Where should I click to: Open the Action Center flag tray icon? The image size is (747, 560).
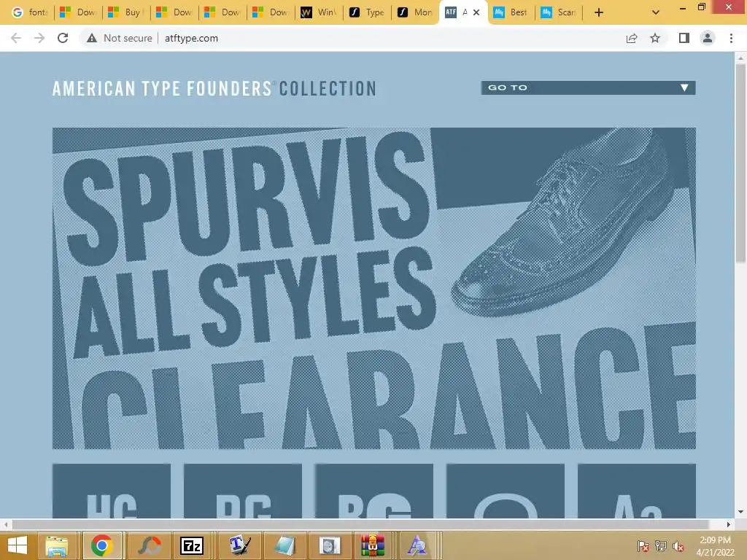pos(643,546)
